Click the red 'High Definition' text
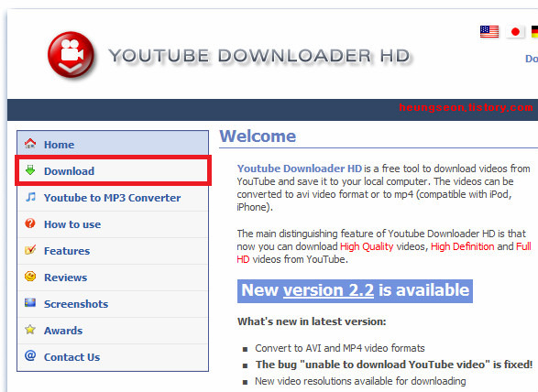 click(462, 246)
